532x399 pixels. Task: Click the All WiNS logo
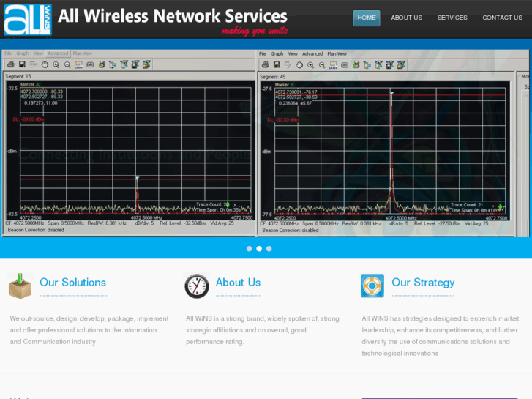coord(28,19)
